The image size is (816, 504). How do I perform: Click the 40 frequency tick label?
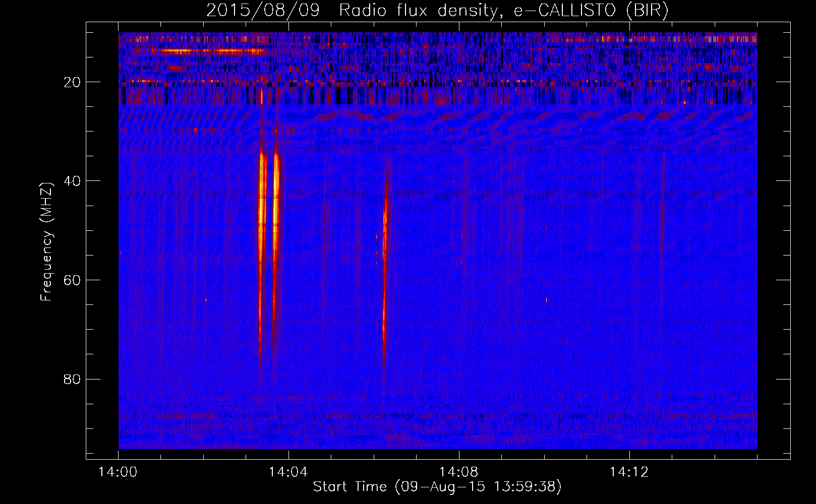pos(73,181)
